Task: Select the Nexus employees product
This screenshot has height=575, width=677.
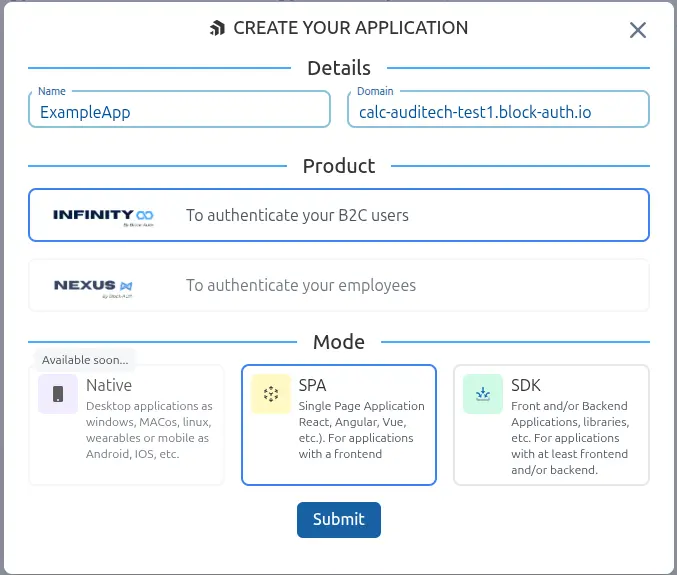Action: point(339,285)
